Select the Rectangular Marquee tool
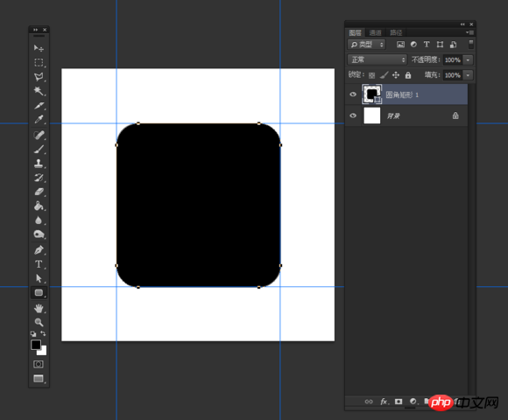Viewport: 508px width, 420px height. tap(39, 62)
